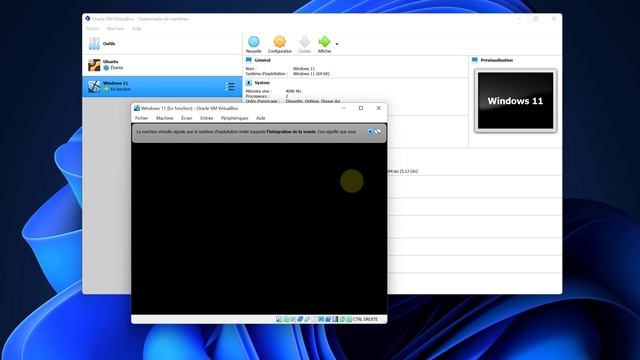Open Aide menu in manager window
Image resolution: width=640 pixels, height=360 pixels.
(136, 29)
